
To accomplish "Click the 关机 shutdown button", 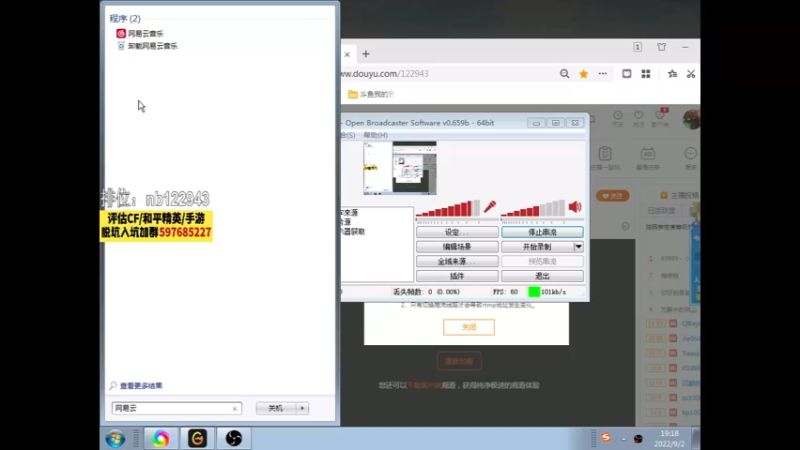I will click(x=276, y=408).
